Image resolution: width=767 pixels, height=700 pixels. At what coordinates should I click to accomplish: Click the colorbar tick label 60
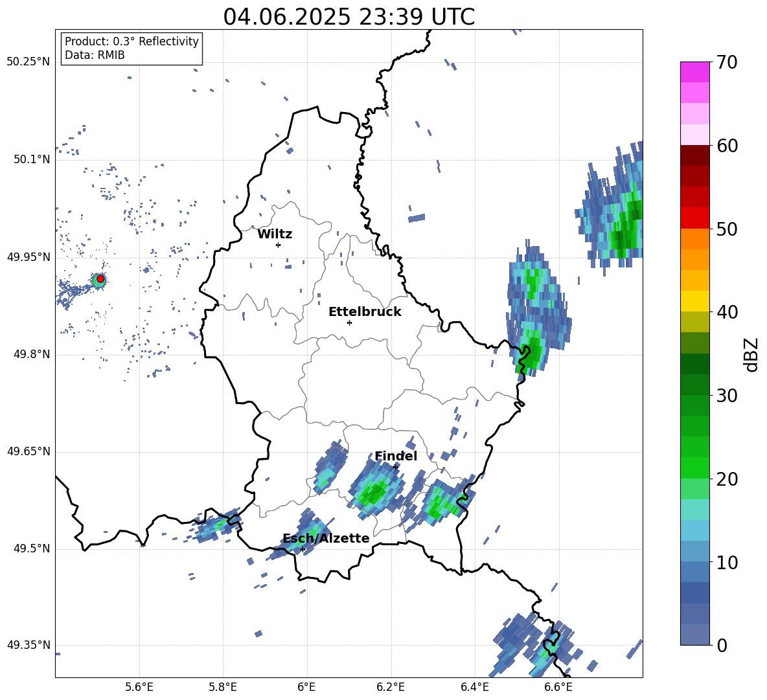(727, 146)
